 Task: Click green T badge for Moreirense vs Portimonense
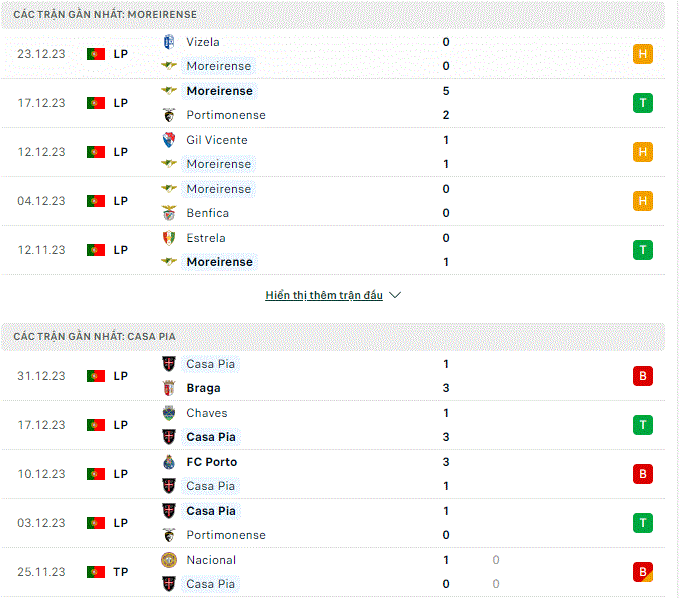[x=643, y=103]
